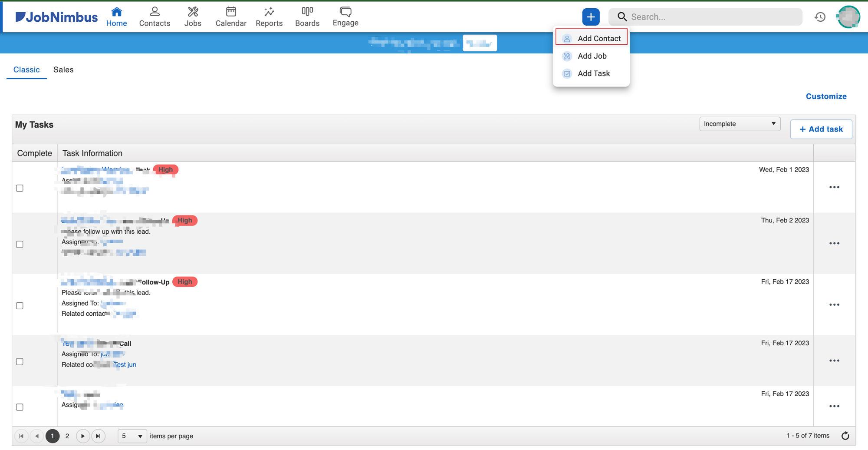Tick the last task row checkbox
Viewport: 868px width, 450px height.
coord(20,407)
